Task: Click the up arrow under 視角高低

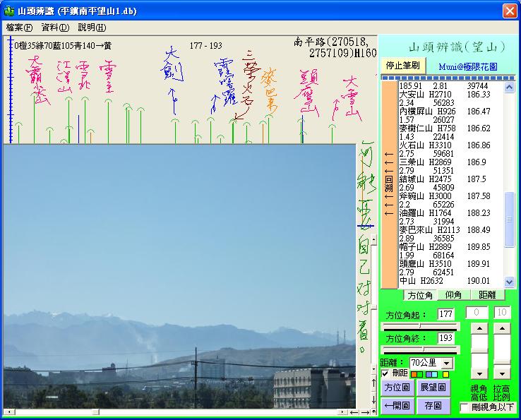Action: coord(479,329)
